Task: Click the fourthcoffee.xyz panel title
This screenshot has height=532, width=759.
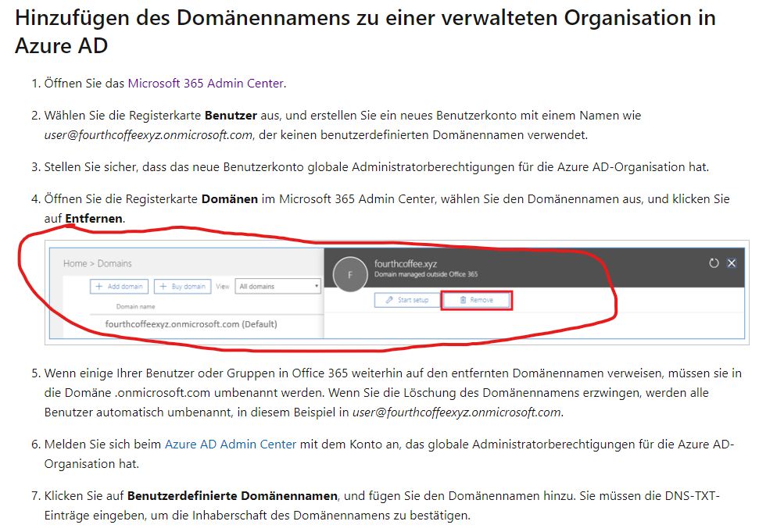Action: point(406,263)
